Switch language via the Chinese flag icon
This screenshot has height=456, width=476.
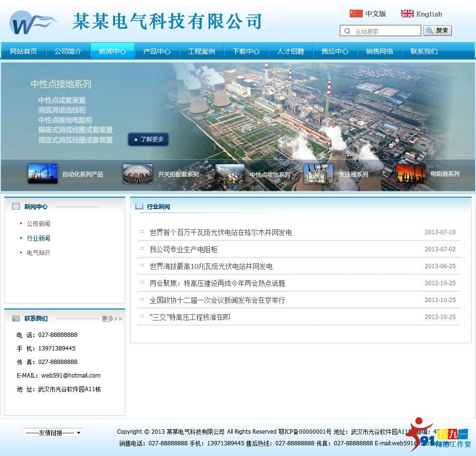point(356,14)
